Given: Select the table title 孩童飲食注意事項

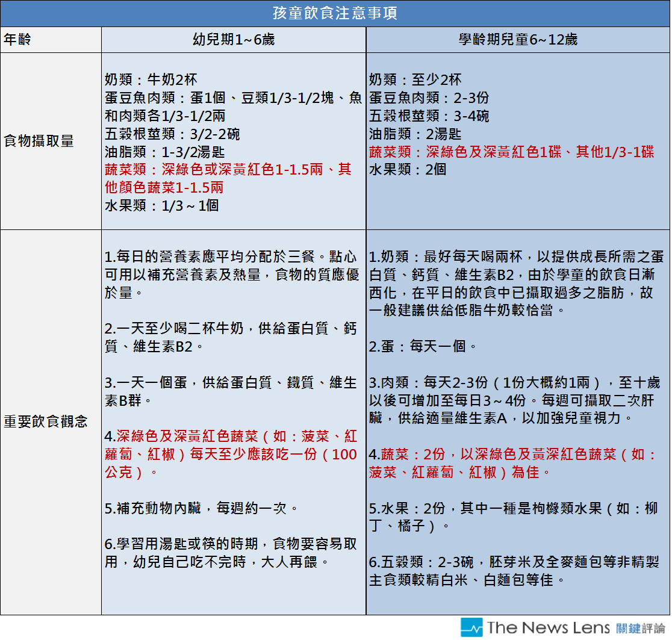Looking at the screenshot, I should 335,13.
